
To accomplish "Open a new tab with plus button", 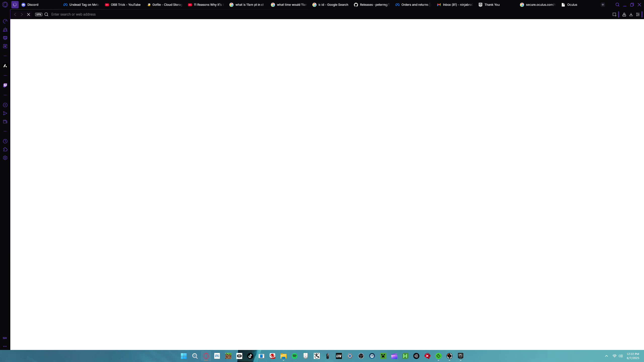I will click(x=603, y=5).
